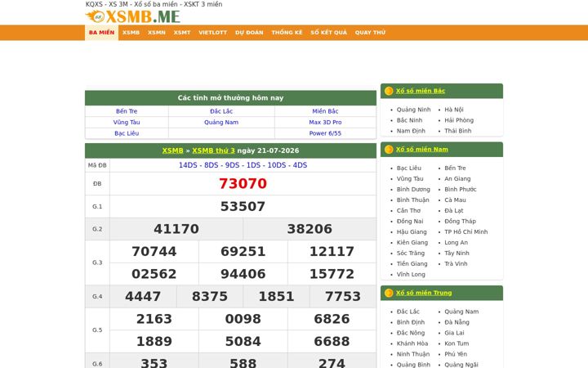The image size is (588, 368).
Task: Open Khánh Hòa in the sidebar
Action: click(x=412, y=343)
